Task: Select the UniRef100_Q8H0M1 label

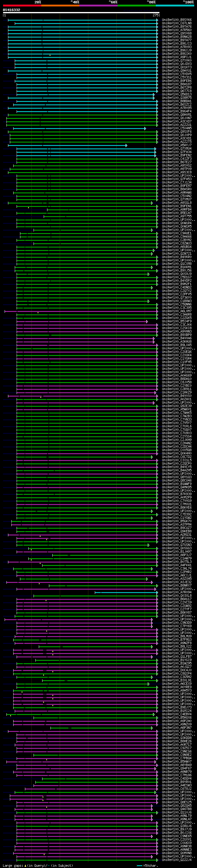Action: (x=176, y=115)
